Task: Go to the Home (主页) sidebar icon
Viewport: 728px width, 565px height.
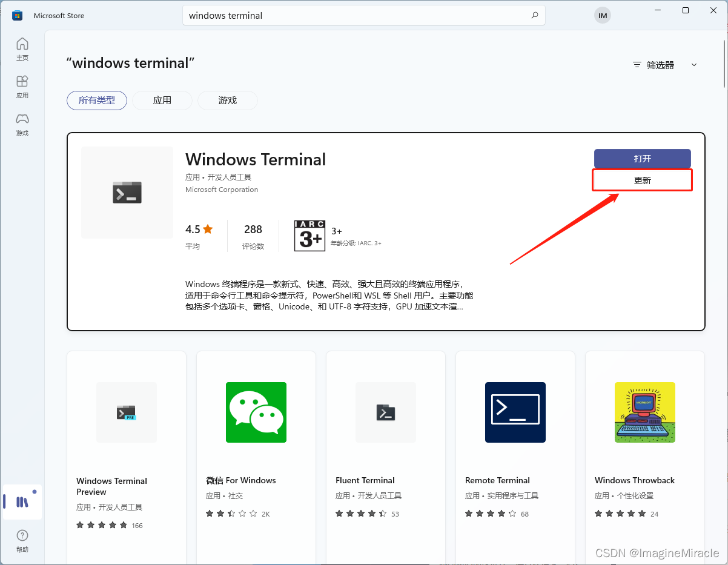Action: 22,49
